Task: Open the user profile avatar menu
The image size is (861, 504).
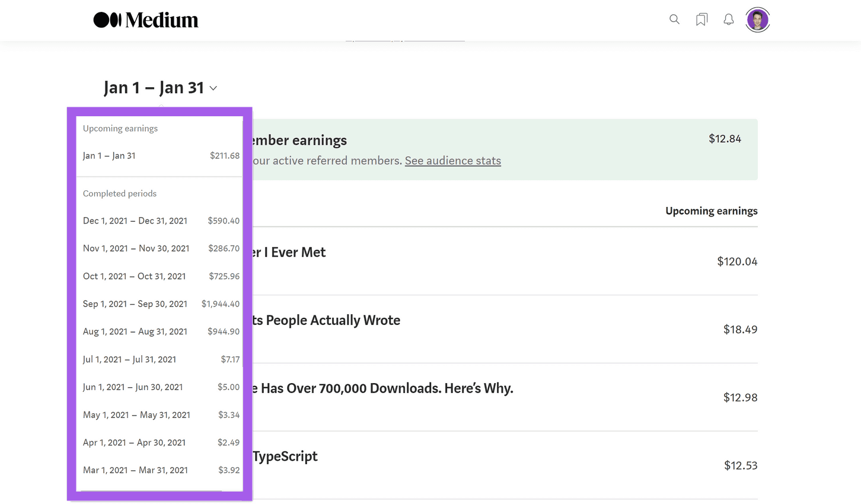Action: (757, 20)
